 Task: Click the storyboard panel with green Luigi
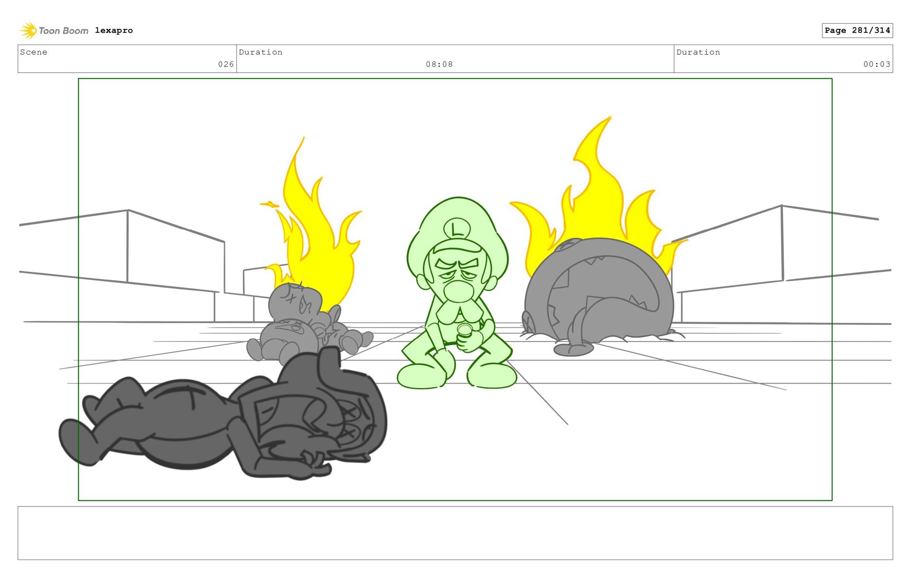click(x=455, y=289)
